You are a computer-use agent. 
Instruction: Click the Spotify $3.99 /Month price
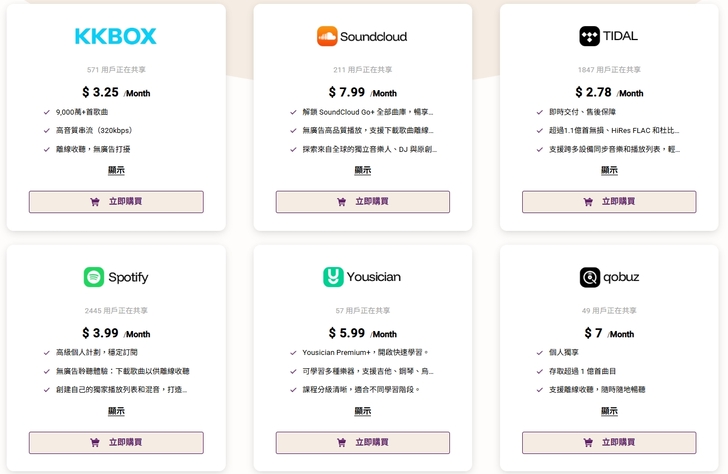click(116, 333)
